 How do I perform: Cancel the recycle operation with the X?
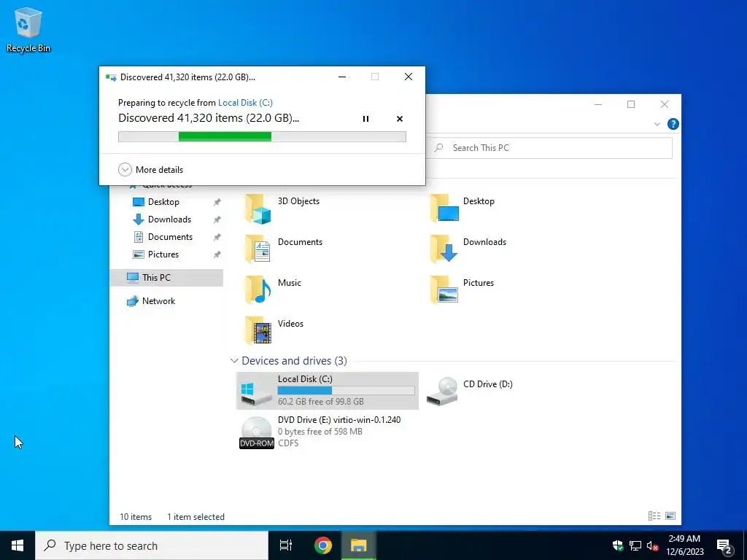coord(400,119)
